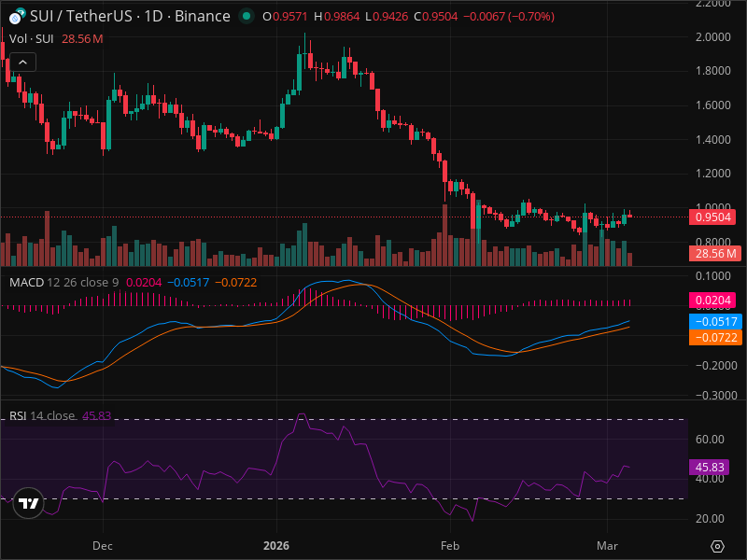Collapse the indicator legend chevron button
Image resolution: width=747 pixels, height=560 pixels.
point(22,63)
